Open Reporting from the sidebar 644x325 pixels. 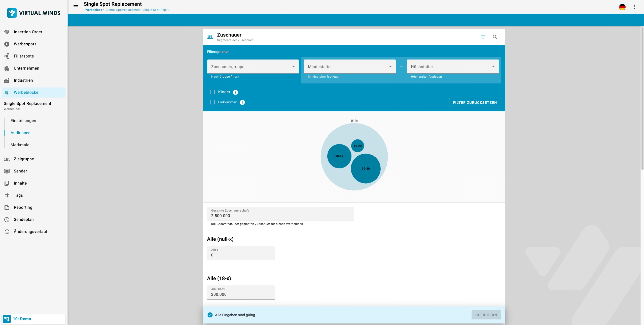23,207
